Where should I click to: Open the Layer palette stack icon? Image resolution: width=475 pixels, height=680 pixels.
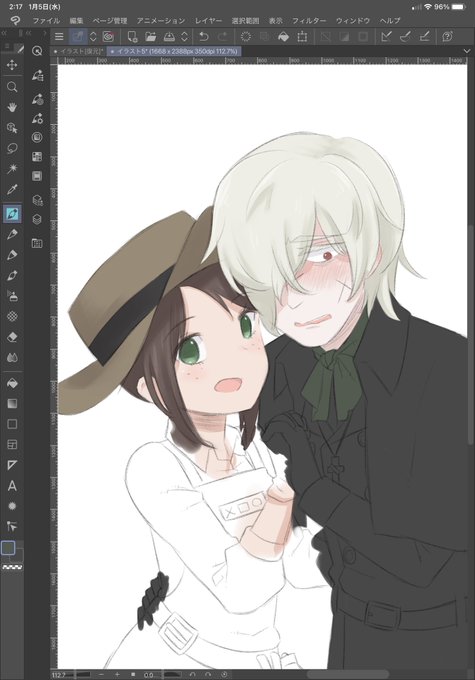[37, 220]
